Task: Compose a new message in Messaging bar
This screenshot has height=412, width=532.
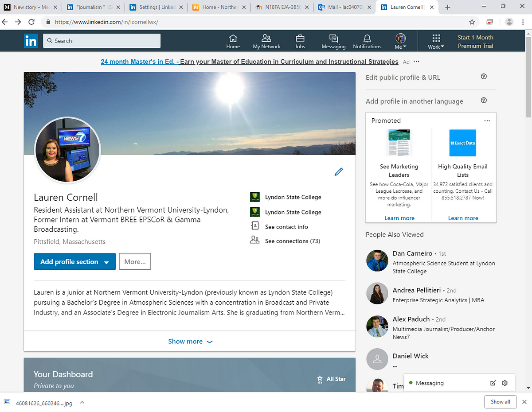Action: coord(493,383)
